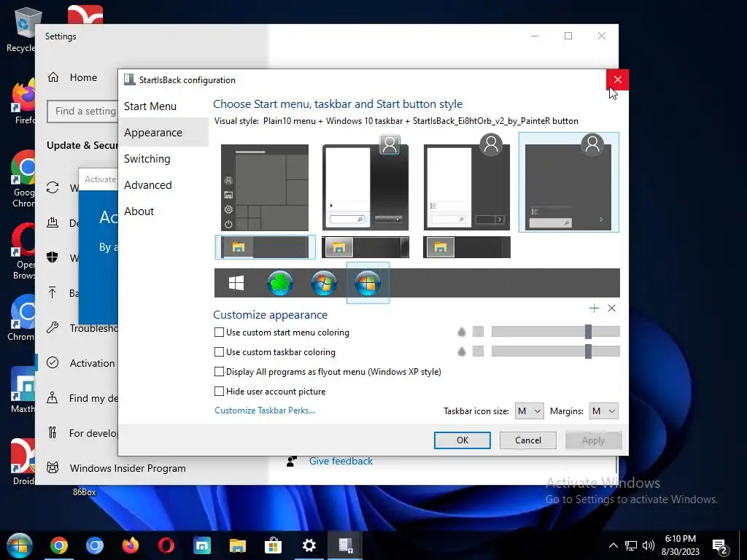Open network status tray icon
Viewport: 747px width, 560px height.
click(631, 545)
